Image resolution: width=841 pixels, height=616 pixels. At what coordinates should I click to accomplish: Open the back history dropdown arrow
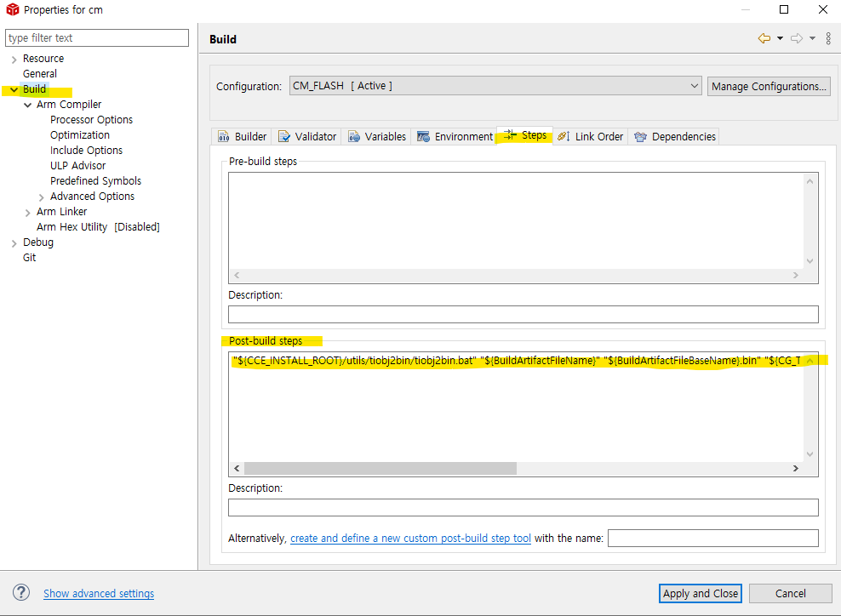click(780, 38)
